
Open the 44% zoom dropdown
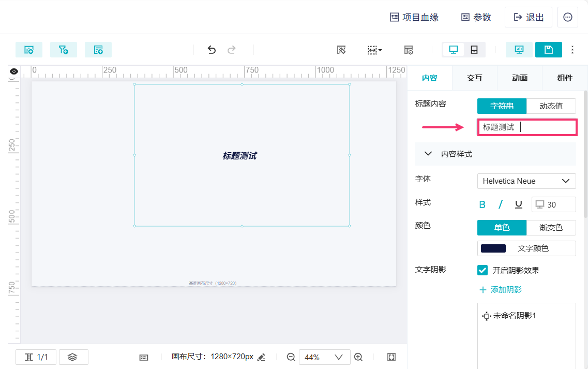tap(324, 357)
